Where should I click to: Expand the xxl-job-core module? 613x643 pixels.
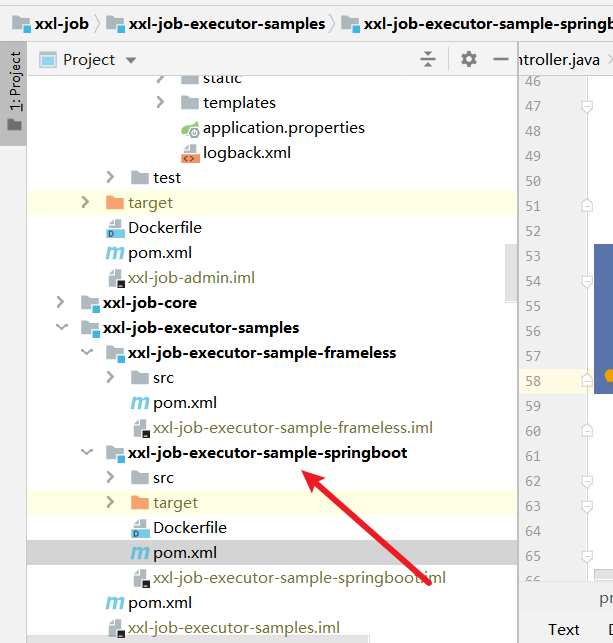(61, 302)
